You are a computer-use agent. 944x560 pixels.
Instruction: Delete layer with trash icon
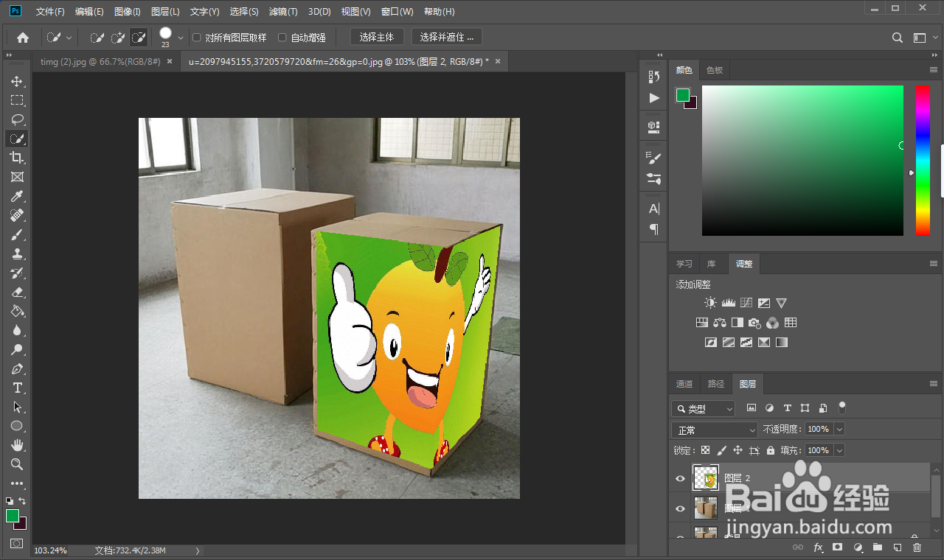point(917,547)
